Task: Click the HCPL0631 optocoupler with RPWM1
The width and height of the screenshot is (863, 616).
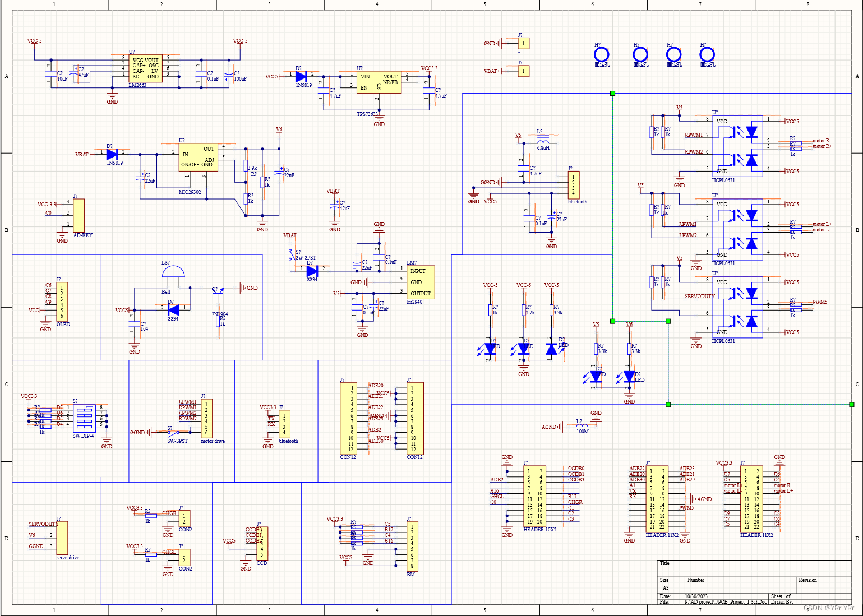Action: click(738, 146)
